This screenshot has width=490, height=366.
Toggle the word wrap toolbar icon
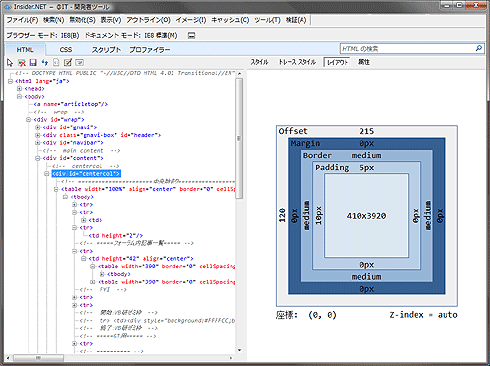(80, 62)
